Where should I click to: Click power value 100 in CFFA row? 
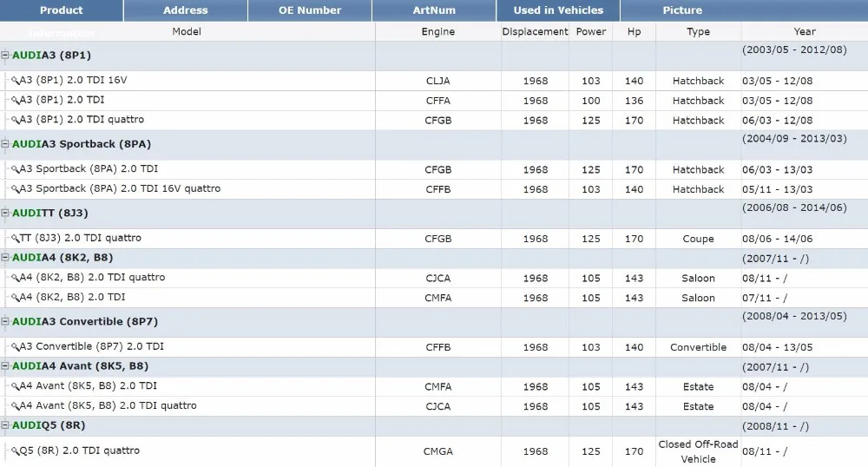(x=590, y=101)
